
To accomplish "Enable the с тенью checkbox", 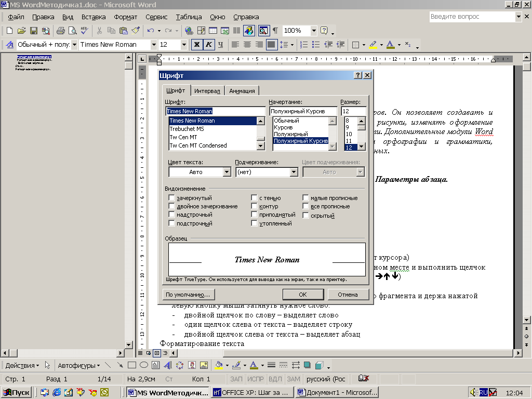I will [x=254, y=198].
